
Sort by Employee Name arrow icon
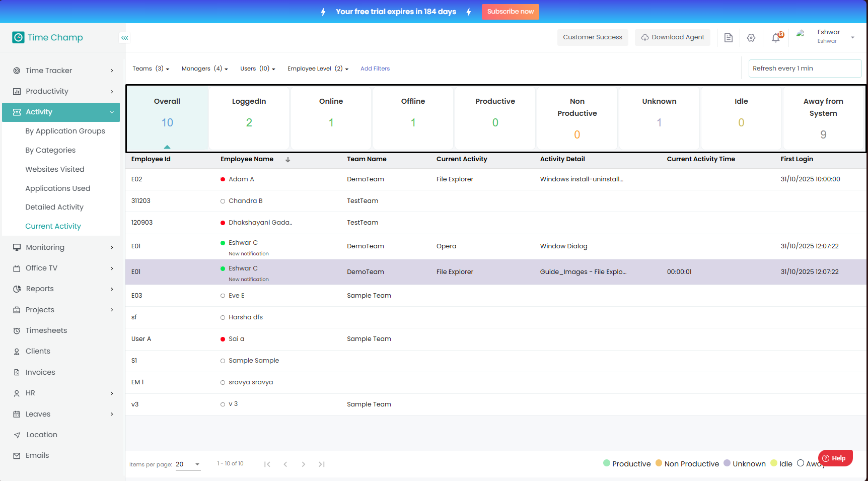click(x=288, y=160)
